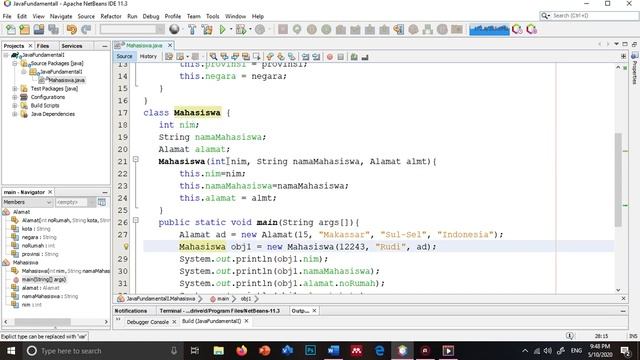This screenshot has width=640, height=360.
Task: Start Debug Project from the toolbar
Action: (241, 29)
